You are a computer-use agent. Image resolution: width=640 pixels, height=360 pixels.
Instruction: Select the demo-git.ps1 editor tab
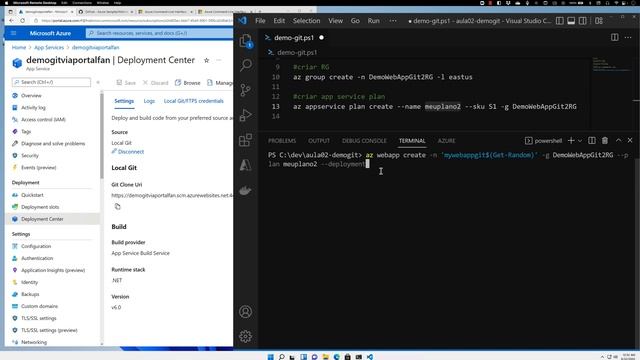(294, 38)
